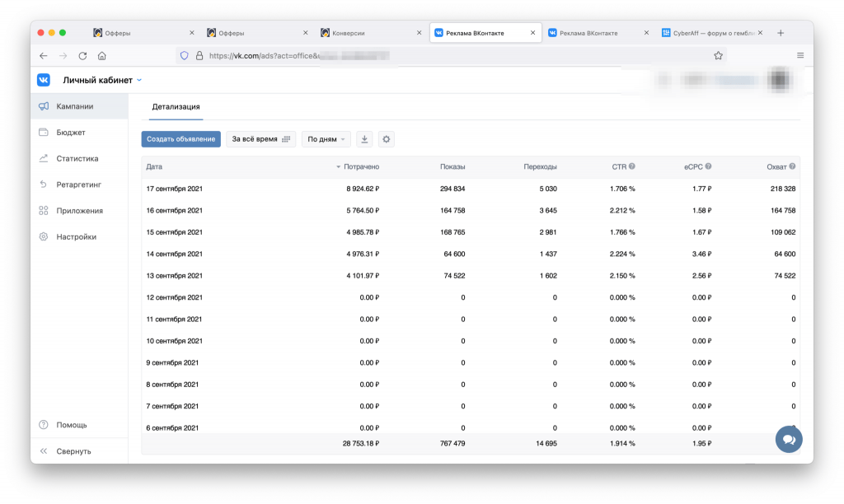844x504 pixels.
Task: Click the total 28 753.18 ₽
Action: pos(361,444)
